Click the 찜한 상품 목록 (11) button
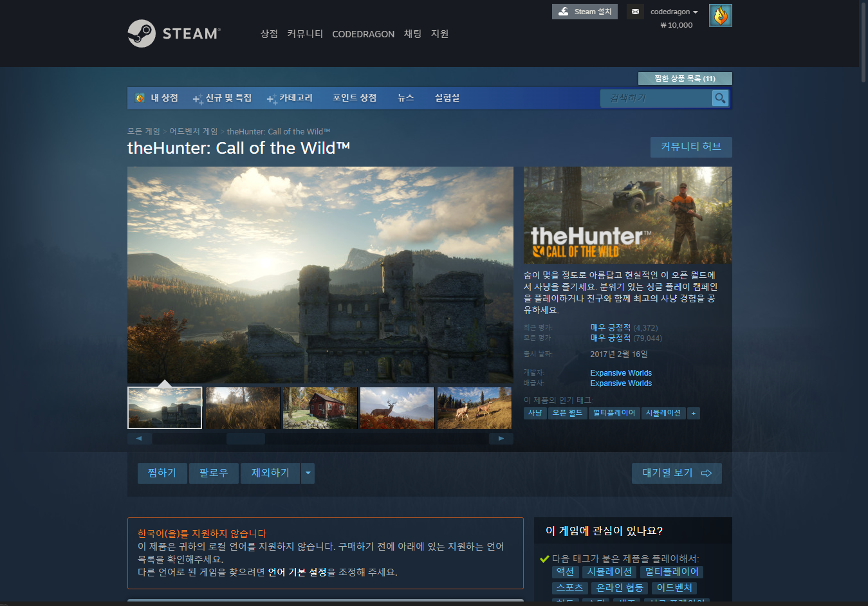 (685, 78)
